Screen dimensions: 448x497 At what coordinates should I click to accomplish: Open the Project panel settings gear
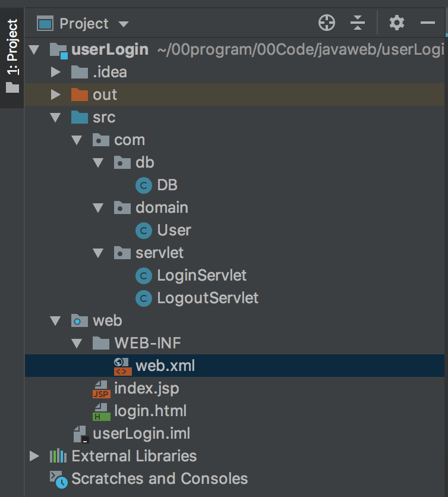tap(397, 23)
